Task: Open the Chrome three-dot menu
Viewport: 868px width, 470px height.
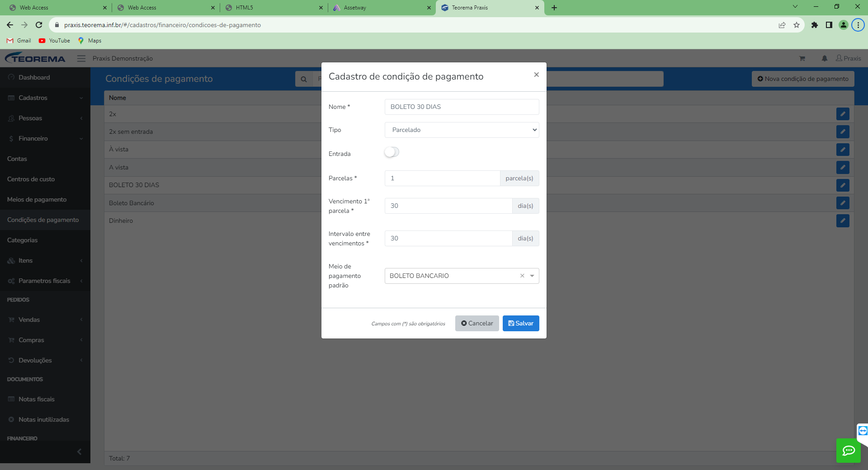Action: [858, 25]
